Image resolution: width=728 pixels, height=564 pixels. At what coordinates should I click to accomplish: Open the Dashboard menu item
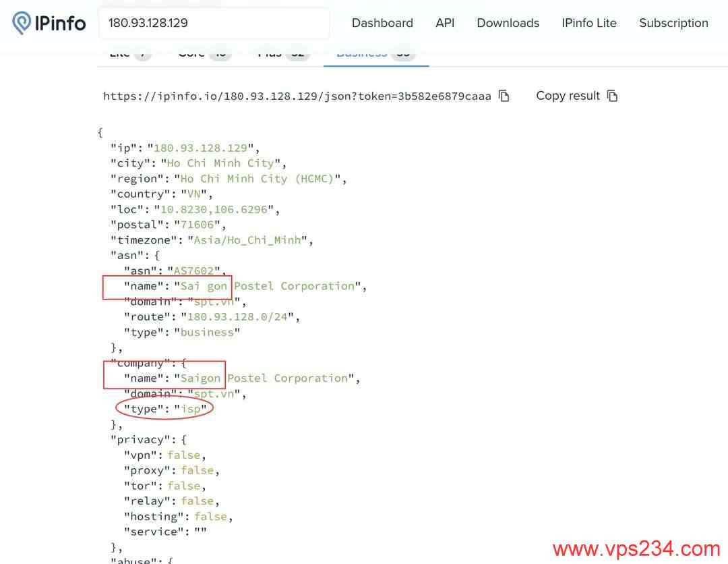[382, 23]
